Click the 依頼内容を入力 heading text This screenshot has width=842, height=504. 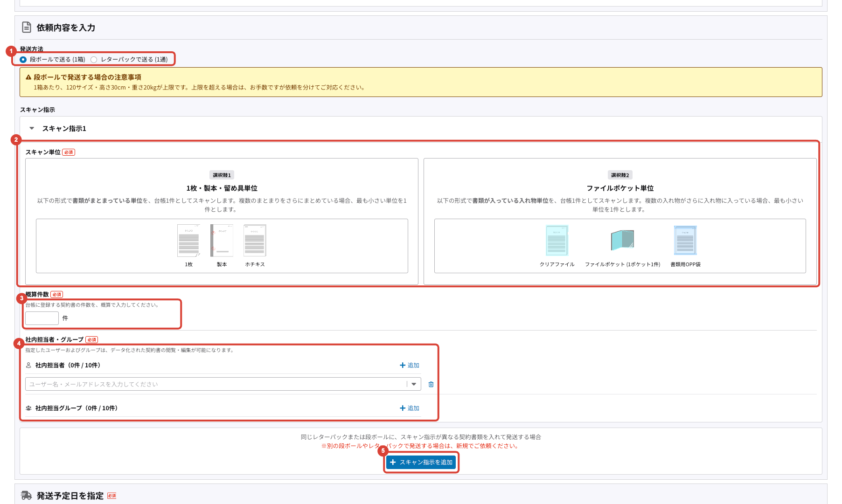[66, 28]
